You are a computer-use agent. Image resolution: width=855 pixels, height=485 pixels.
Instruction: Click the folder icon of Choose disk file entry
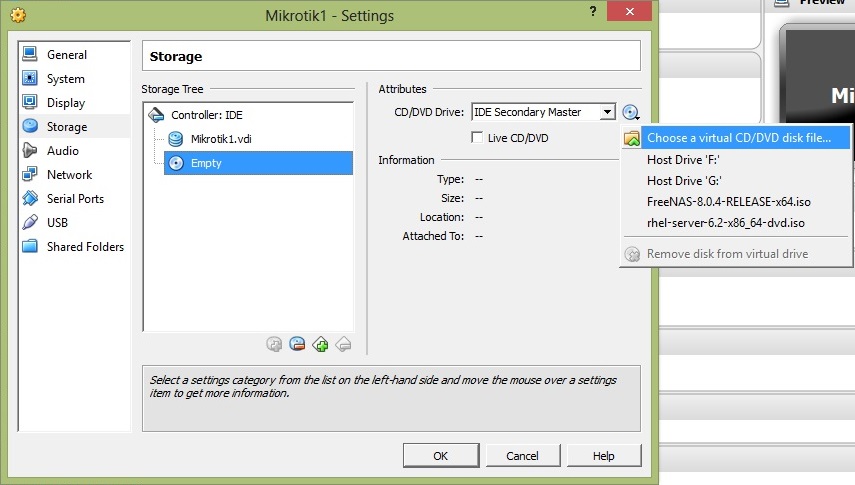coord(631,138)
